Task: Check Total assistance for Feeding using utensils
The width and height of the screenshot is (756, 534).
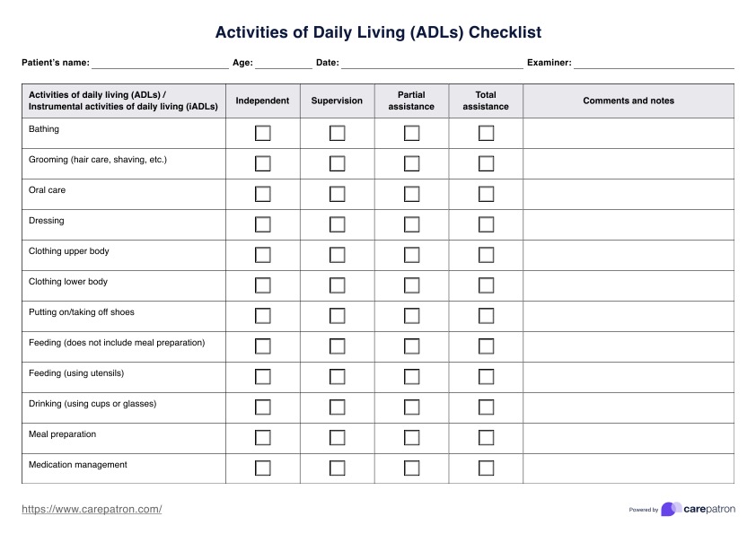Action: click(x=486, y=378)
